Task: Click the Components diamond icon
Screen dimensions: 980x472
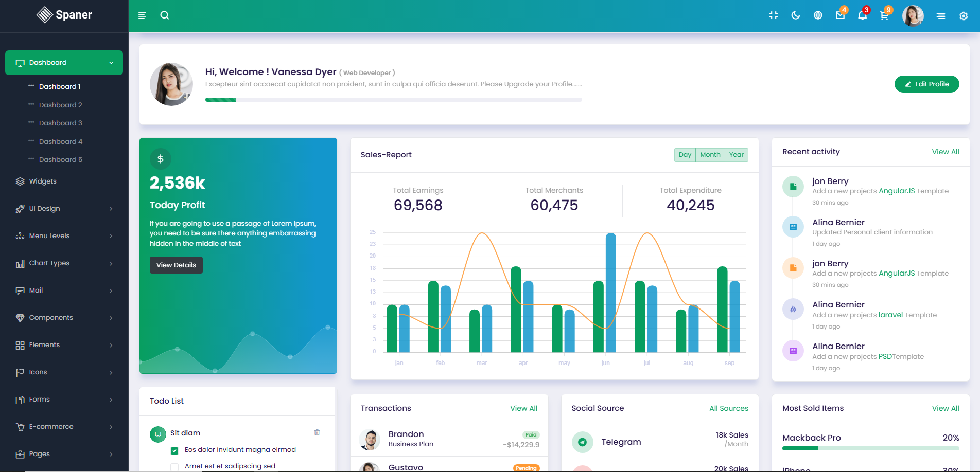Action: [20, 318]
